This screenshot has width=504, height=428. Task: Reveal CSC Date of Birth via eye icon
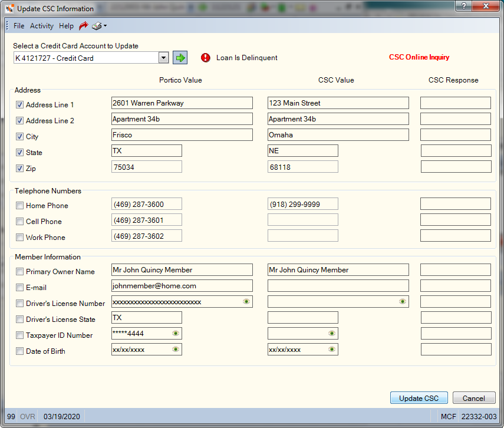(332, 349)
